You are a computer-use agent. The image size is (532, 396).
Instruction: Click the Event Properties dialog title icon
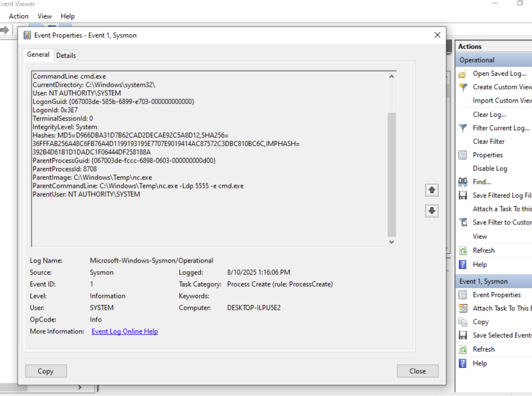click(27, 35)
